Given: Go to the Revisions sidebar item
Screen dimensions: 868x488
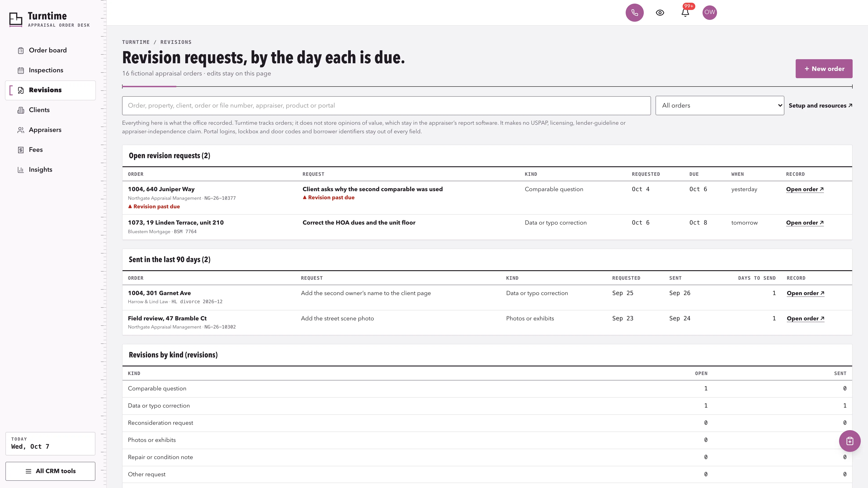Looking at the screenshot, I should [x=51, y=90].
